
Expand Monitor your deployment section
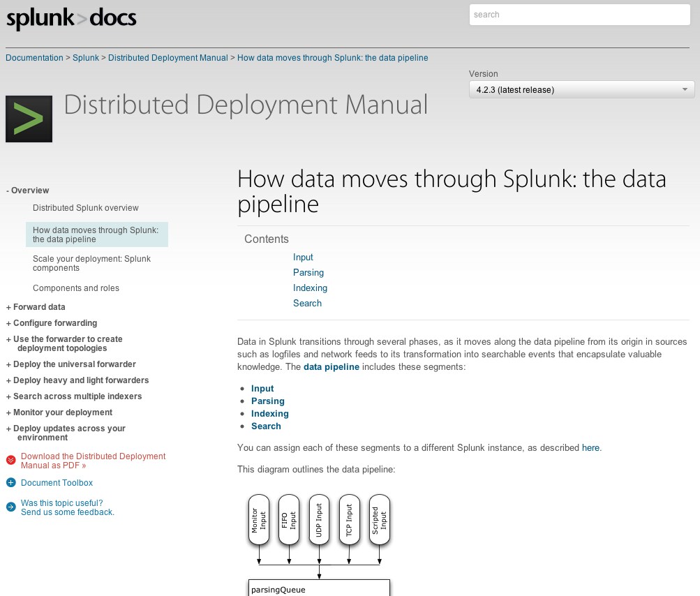59,412
